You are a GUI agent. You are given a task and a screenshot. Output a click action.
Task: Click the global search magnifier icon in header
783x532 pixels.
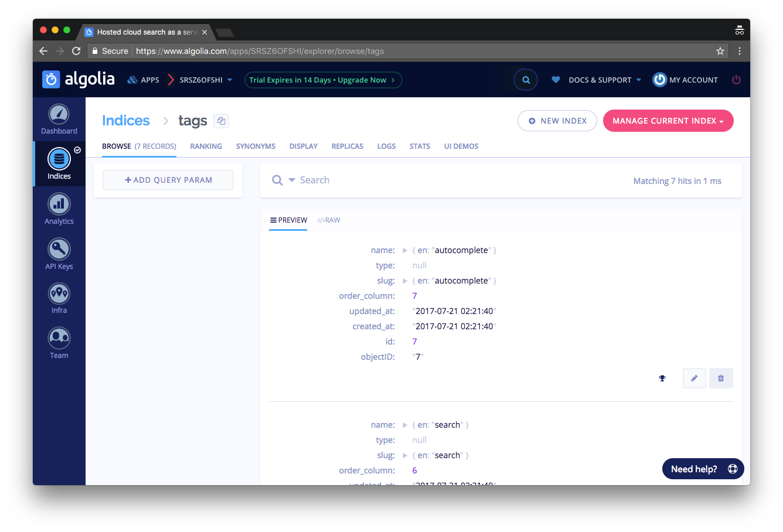click(526, 80)
